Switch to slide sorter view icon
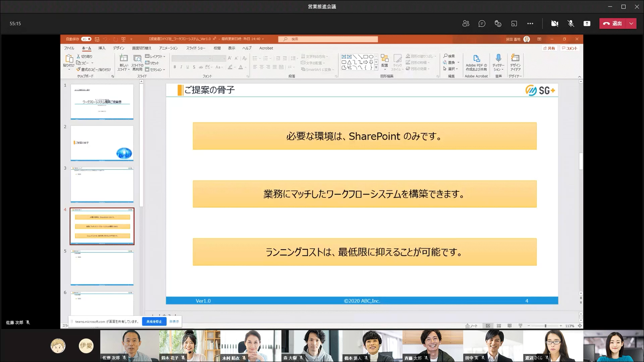 499,326
